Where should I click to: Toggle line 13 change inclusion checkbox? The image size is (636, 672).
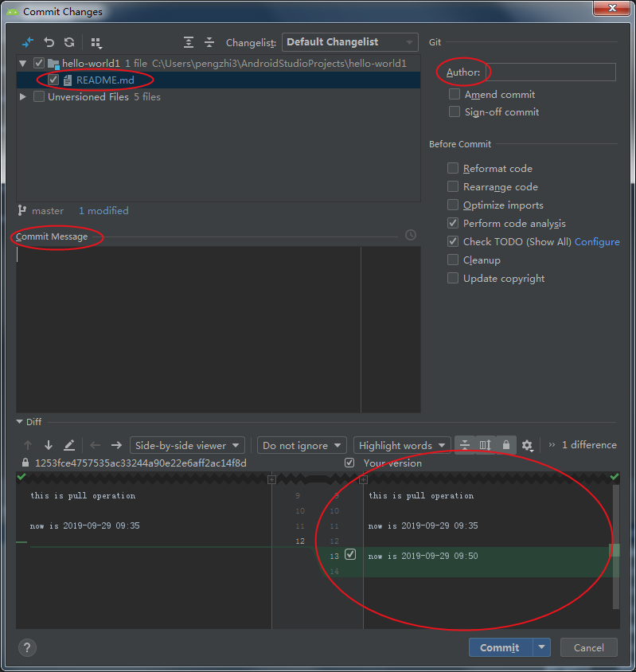pos(350,554)
